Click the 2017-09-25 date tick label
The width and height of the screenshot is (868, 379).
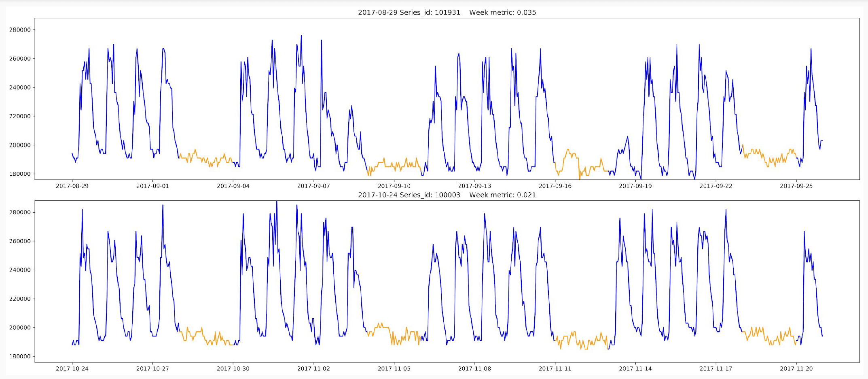tap(796, 186)
